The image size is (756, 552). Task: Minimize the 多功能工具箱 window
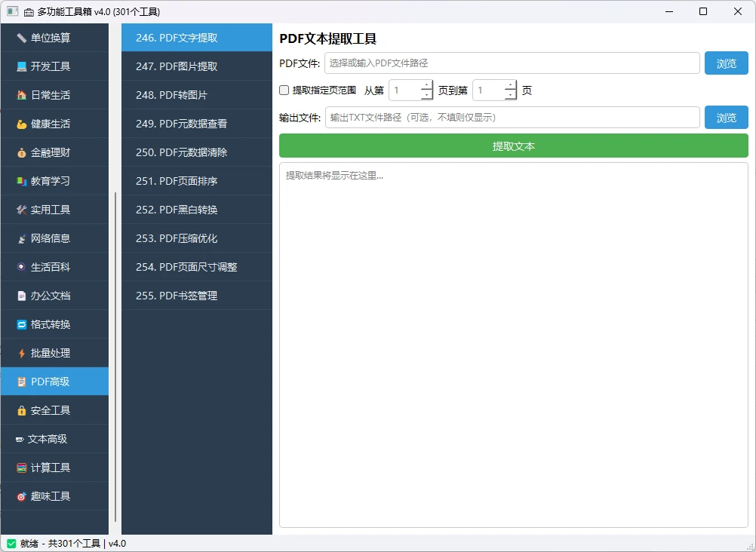668,11
